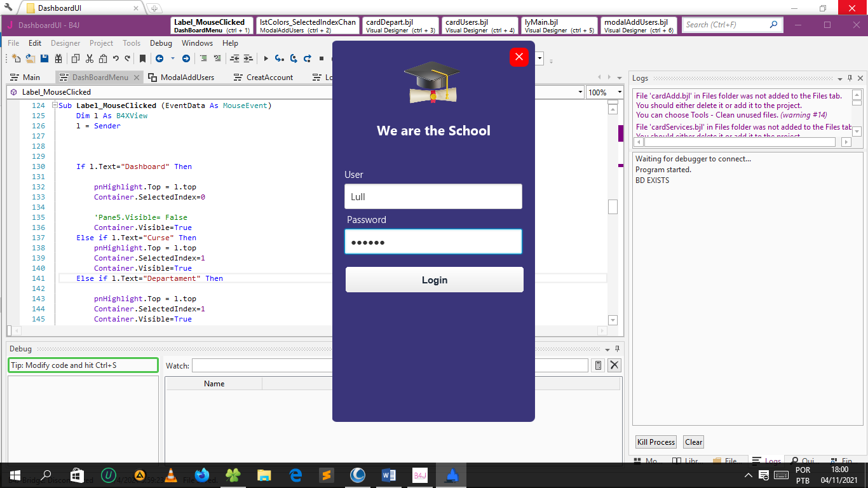868x488 pixels.
Task: Open the Debug menu
Action: 161,43
